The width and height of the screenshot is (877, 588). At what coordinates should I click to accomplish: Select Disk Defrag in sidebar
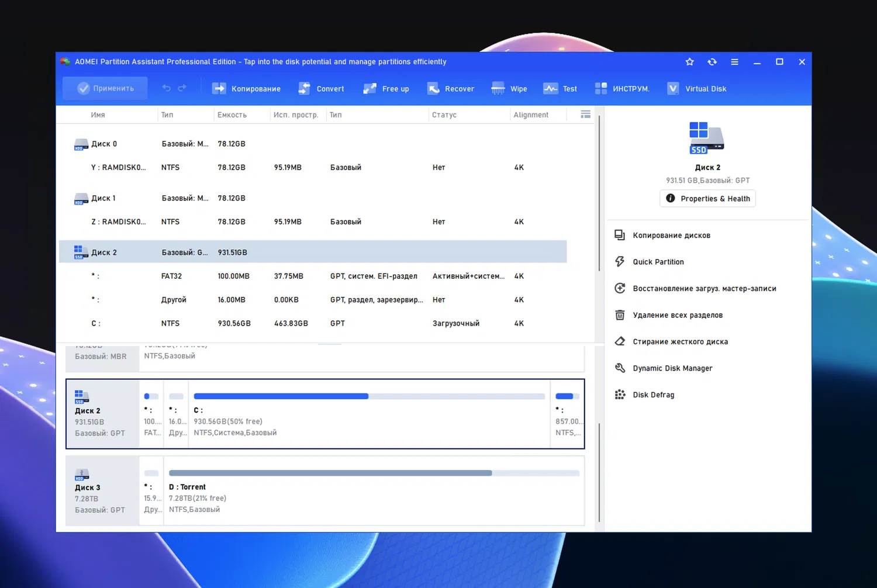click(x=653, y=395)
